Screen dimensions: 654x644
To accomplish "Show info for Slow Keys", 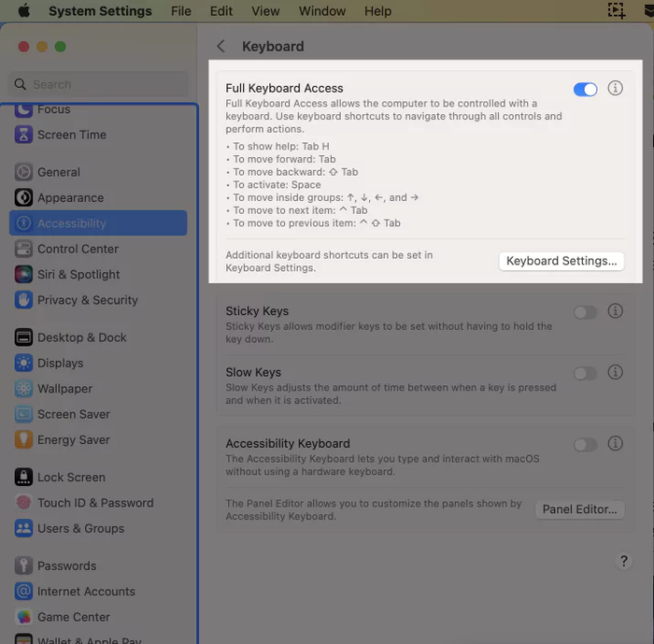I will (615, 372).
